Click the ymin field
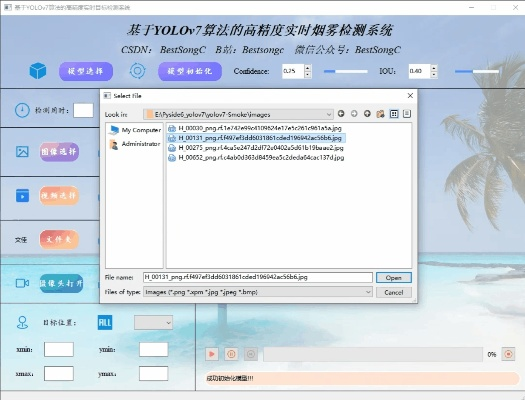This screenshot has height=400, width=525. (154, 349)
